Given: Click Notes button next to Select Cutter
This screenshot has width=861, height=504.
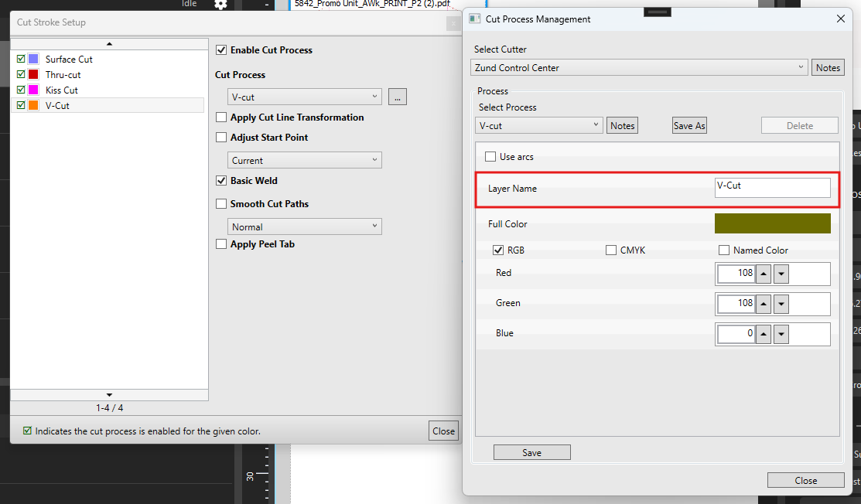Looking at the screenshot, I should 828,67.
